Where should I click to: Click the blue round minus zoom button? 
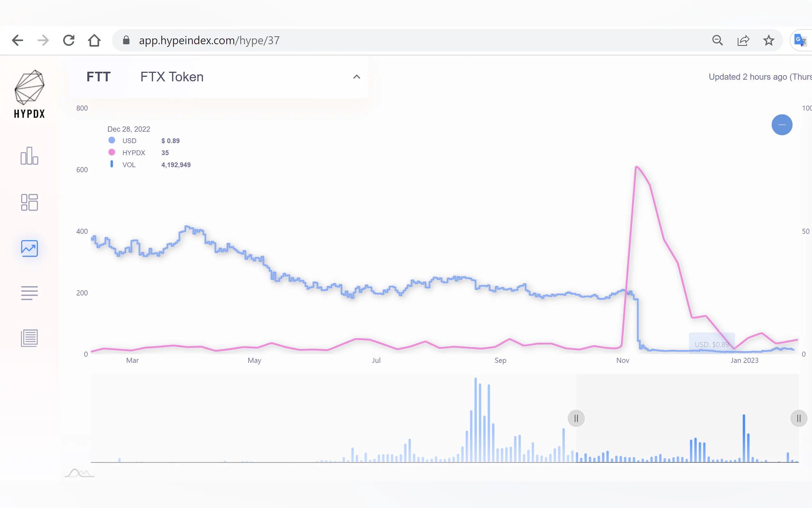782,125
